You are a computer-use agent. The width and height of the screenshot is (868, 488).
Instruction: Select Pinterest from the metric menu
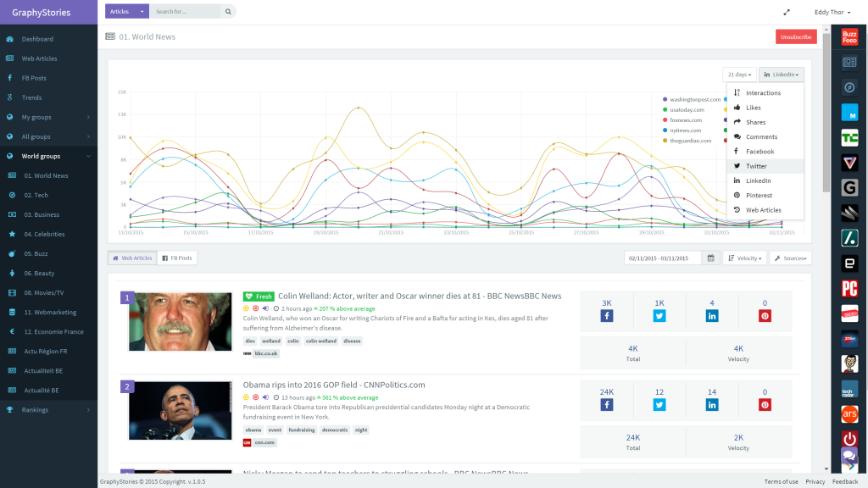click(x=765, y=196)
